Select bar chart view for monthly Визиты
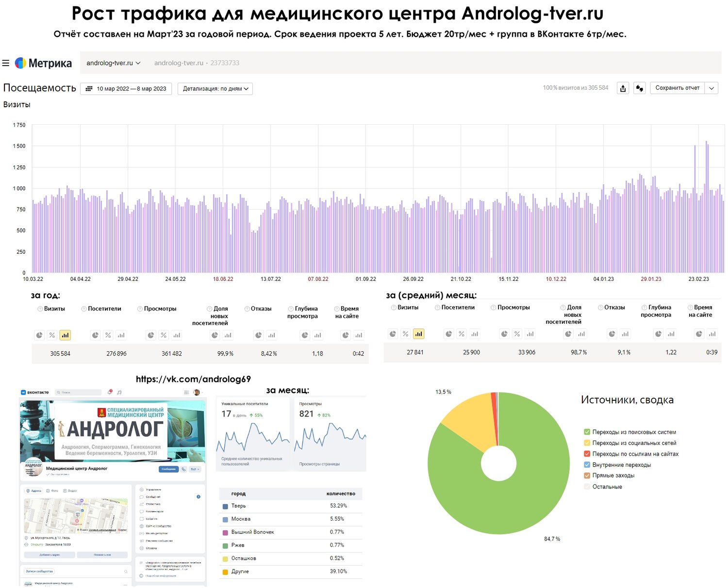Viewport: 728px width, 588px height. [418, 334]
